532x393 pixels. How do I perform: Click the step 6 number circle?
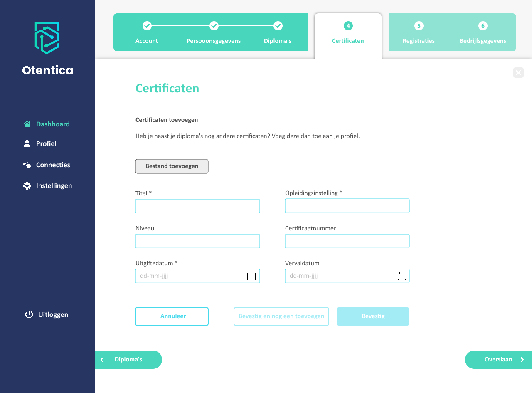click(x=483, y=26)
